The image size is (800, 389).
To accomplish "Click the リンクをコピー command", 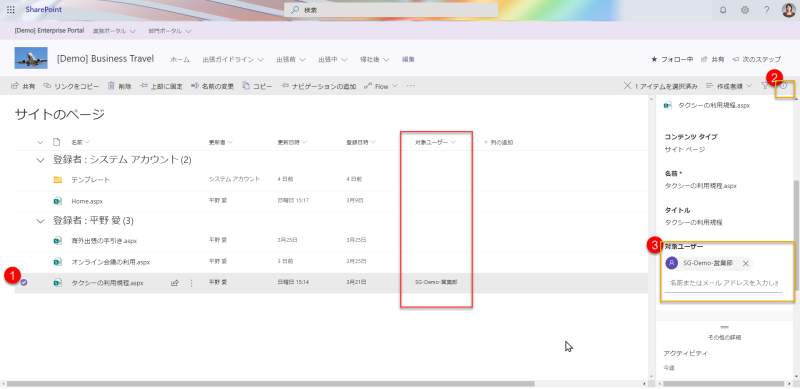I will (x=71, y=86).
